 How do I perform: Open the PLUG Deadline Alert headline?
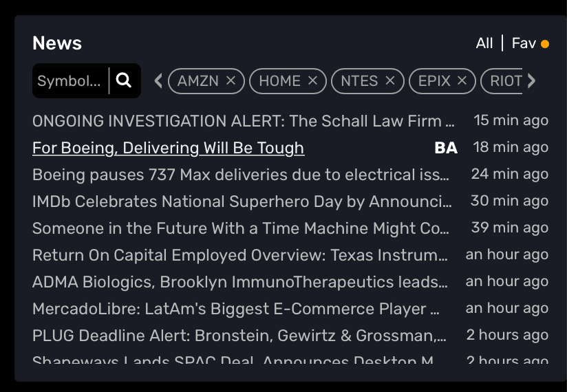pyautogui.click(x=239, y=336)
